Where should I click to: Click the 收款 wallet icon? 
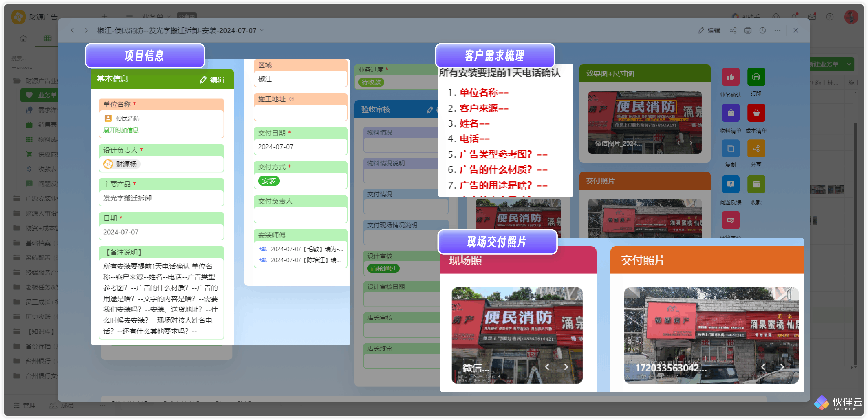[756, 184]
